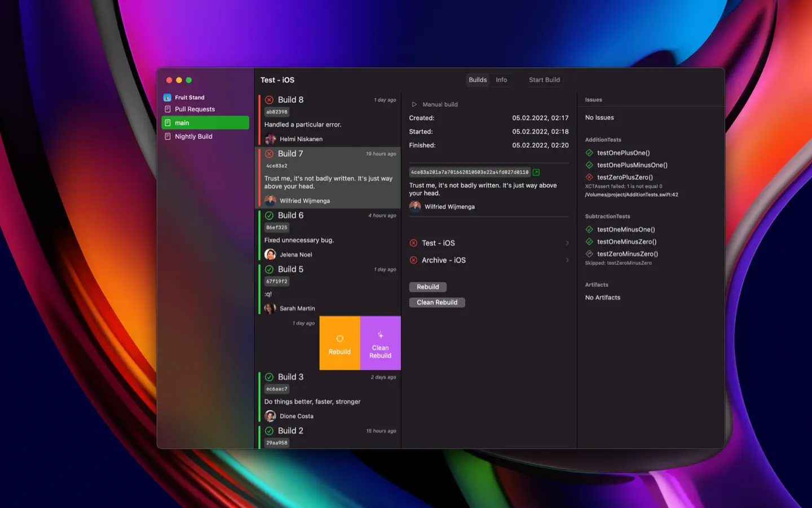Click passed icon for testOnePlusMinusOne()

pyautogui.click(x=589, y=165)
